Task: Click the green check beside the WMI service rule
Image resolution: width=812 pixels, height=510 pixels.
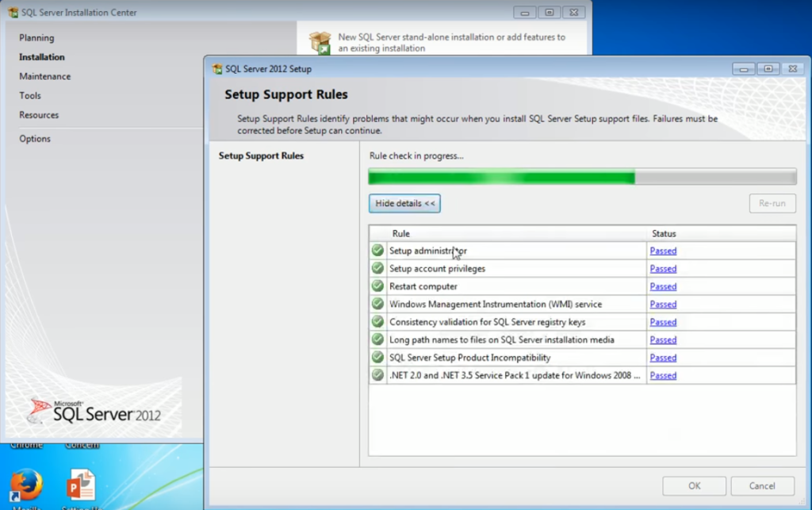Action: pyautogui.click(x=377, y=304)
